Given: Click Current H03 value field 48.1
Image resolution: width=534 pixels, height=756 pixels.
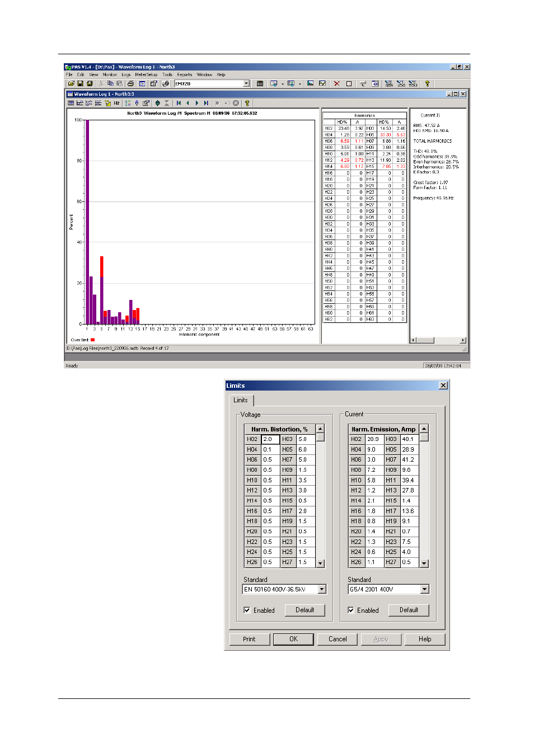Looking at the screenshot, I should point(410,439).
